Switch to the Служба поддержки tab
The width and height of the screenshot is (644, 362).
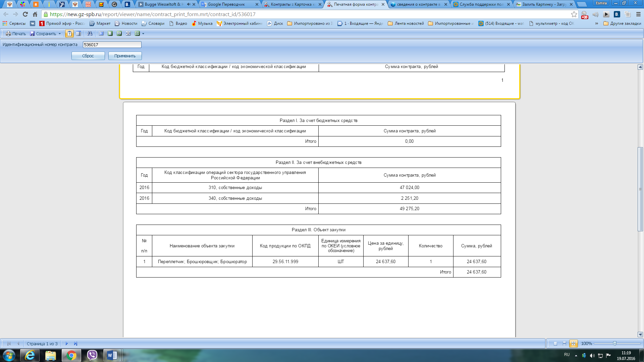pyautogui.click(x=481, y=4)
